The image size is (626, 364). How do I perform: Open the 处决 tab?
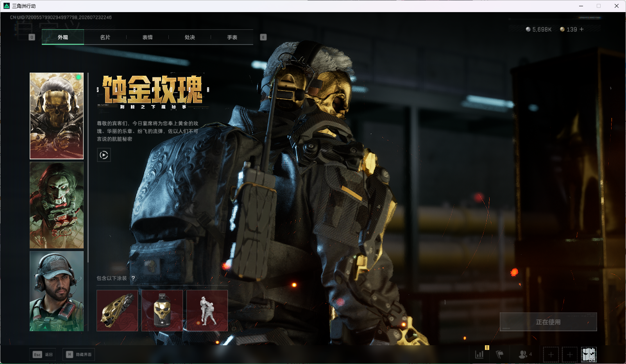click(190, 37)
